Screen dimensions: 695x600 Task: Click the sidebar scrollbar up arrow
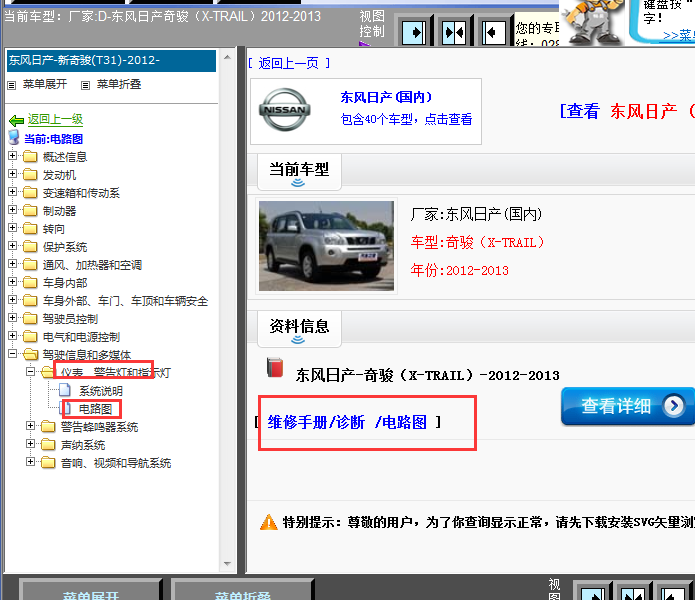point(227,57)
